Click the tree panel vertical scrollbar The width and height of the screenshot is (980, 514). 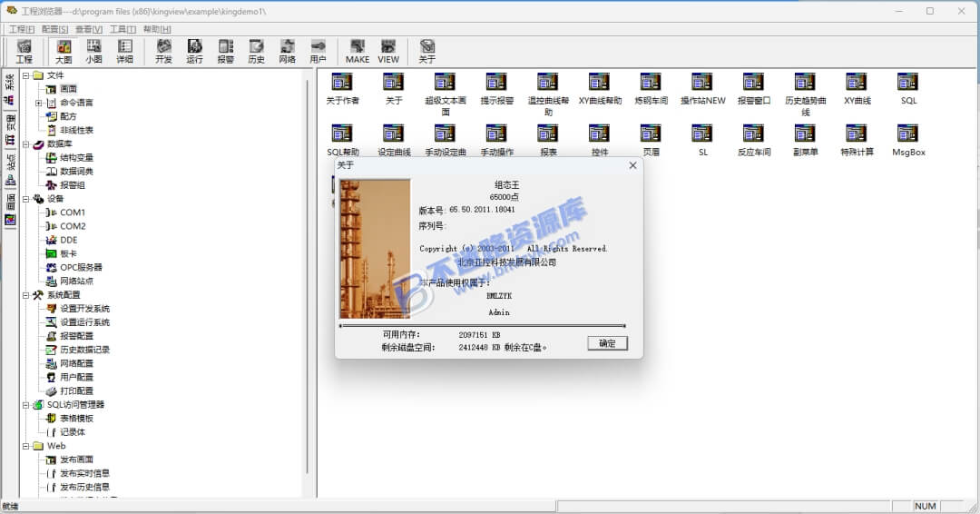pos(307,275)
